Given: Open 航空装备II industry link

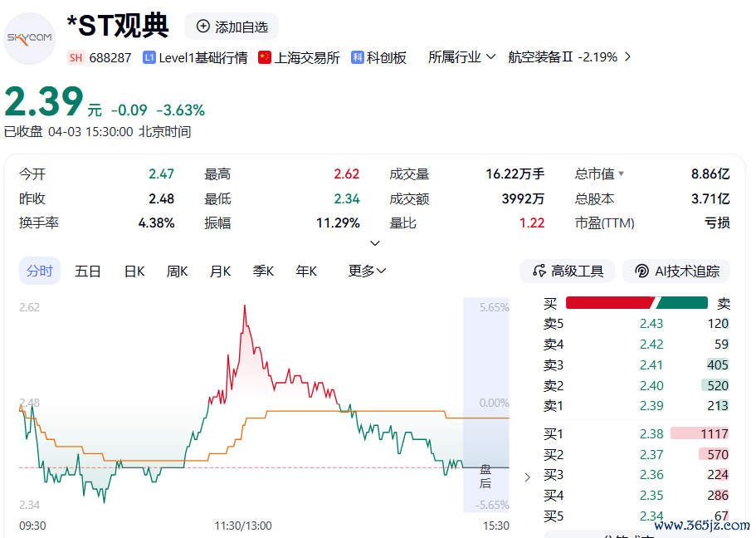Looking at the screenshot, I should [540, 57].
